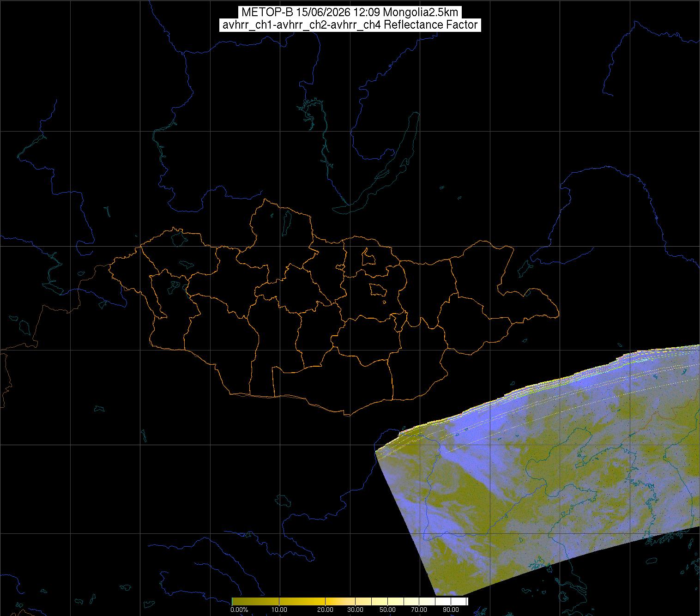Click the "avhrr_ch1-avhrr_ch2-avhrr_ch4 Reflectance Factor" caption
This screenshot has width=700, height=616.
[350, 25]
